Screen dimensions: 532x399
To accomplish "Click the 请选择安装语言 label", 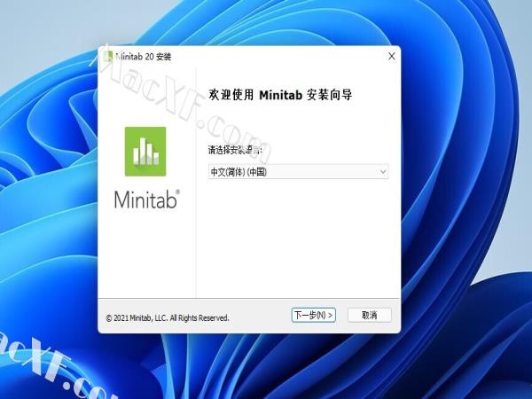I will [x=235, y=150].
